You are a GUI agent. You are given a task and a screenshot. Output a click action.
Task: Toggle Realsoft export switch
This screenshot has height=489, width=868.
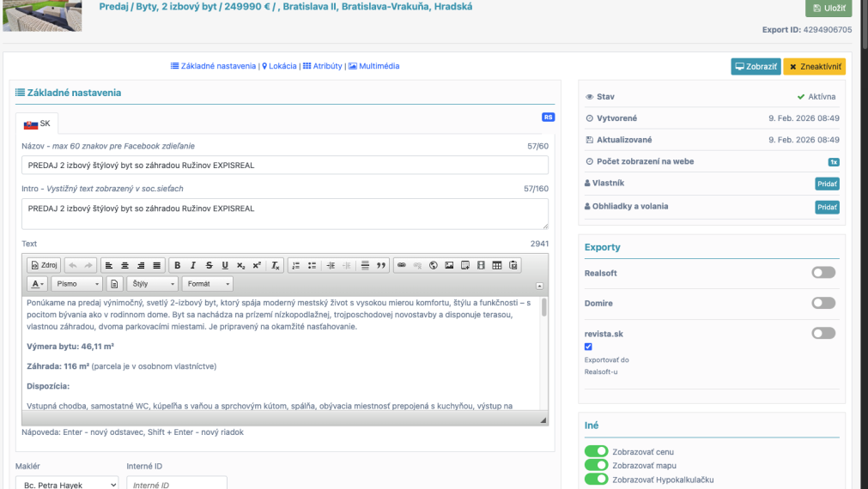click(x=823, y=273)
